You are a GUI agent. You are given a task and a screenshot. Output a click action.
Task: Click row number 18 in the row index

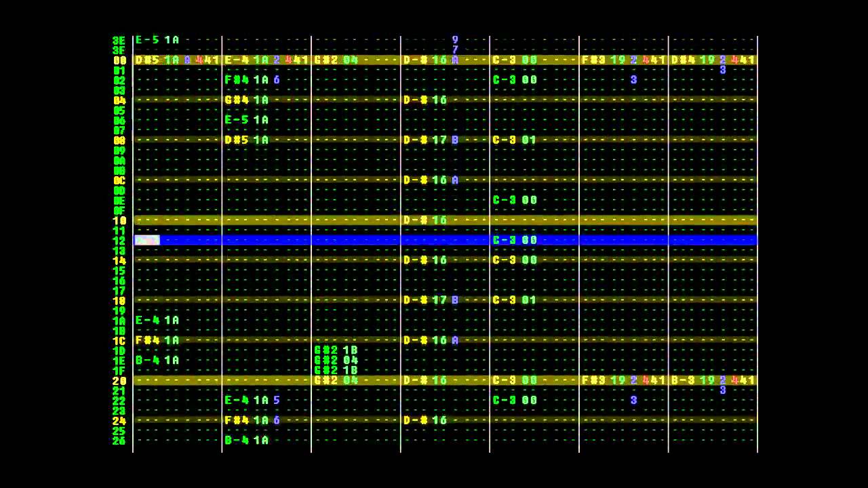pyautogui.click(x=119, y=300)
